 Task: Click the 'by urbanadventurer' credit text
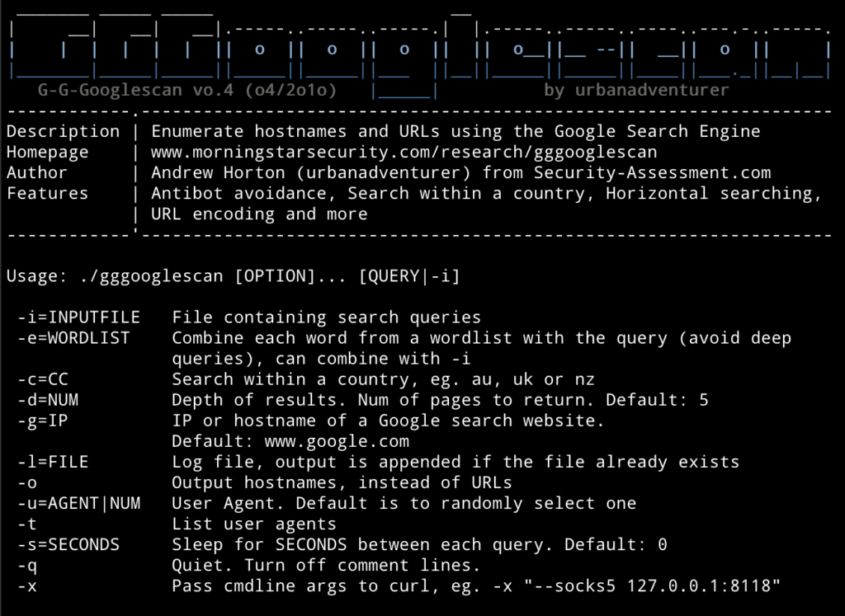click(636, 90)
